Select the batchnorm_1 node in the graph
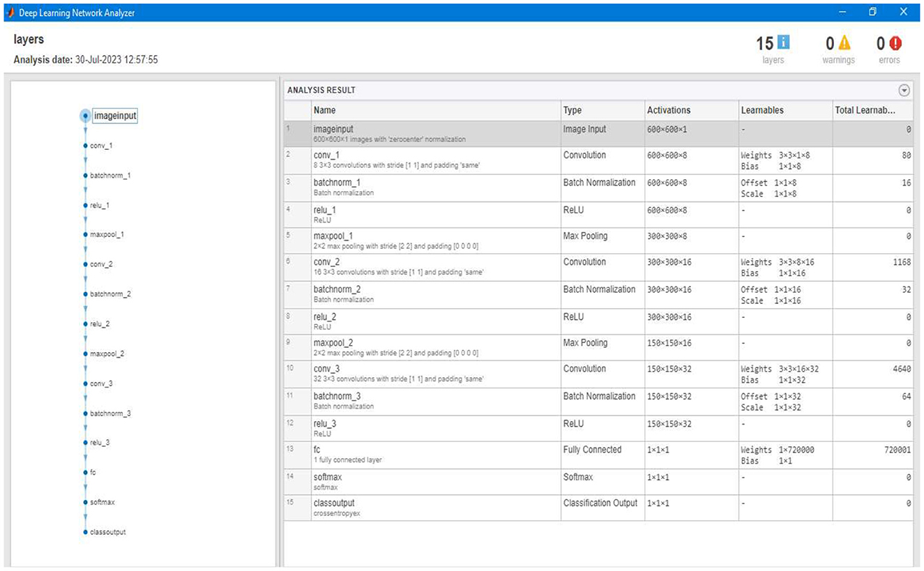Image resolution: width=924 pixels, height=571 pixels. [110, 175]
